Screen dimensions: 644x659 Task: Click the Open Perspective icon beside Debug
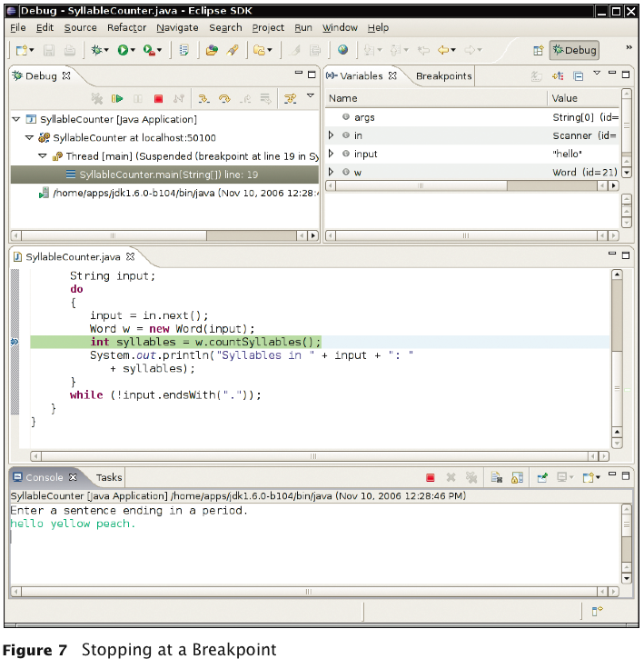538,51
